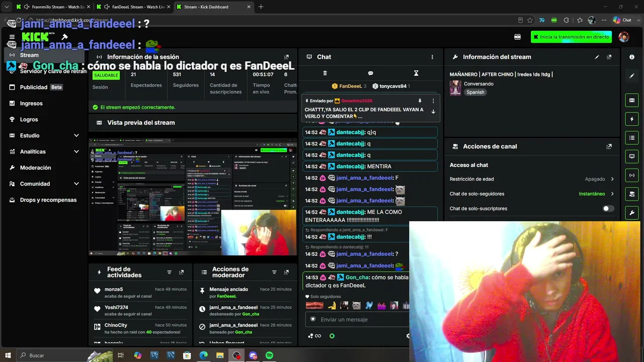
Task: Open Logros in the sidebar
Action: click(44, 120)
